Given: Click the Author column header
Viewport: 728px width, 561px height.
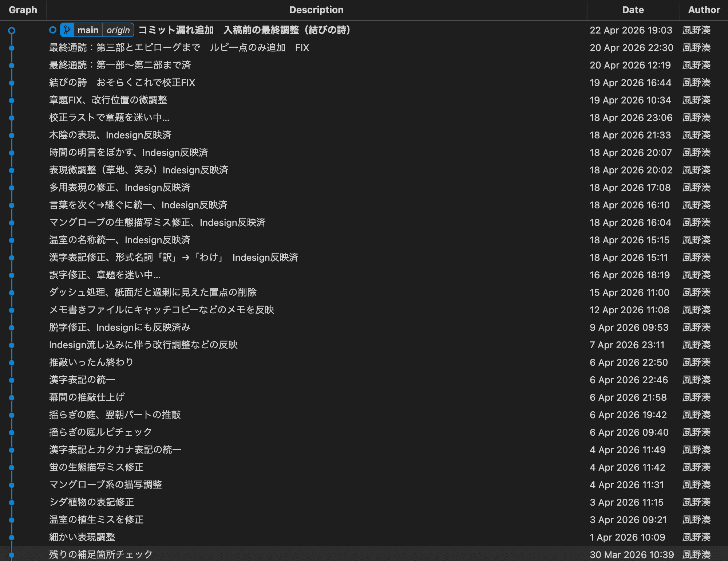Looking at the screenshot, I should point(703,10).
